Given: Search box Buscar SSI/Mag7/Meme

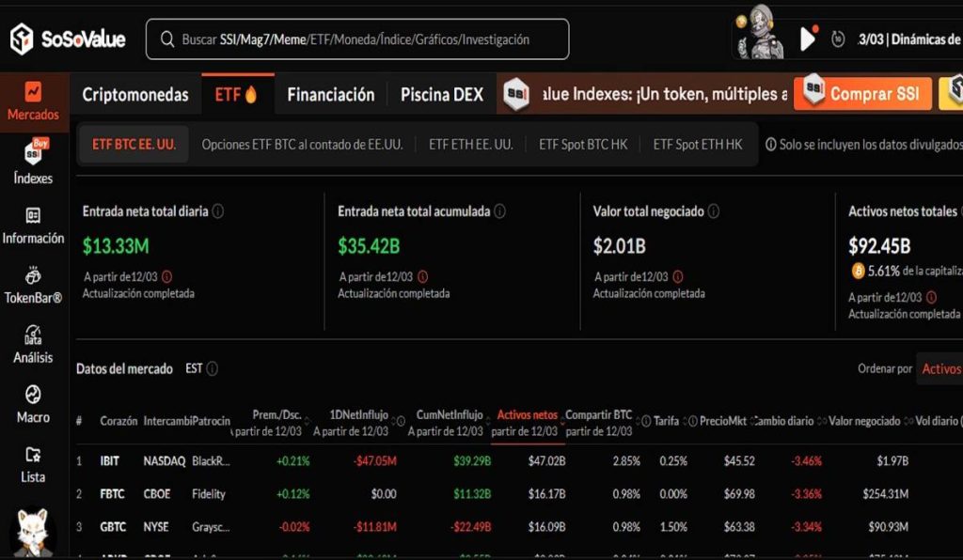Looking at the screenshot, I should (x=357, y=39).
